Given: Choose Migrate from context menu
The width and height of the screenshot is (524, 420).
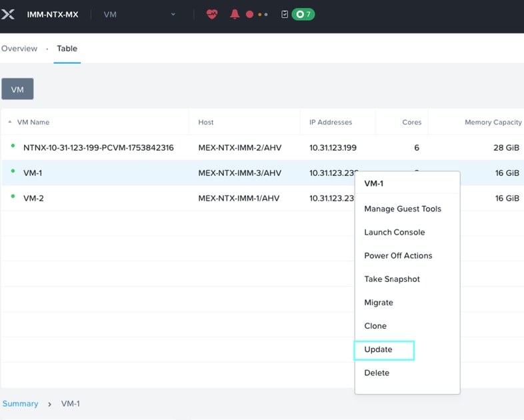Looking at the screenshot, I should tap(378, 303).
